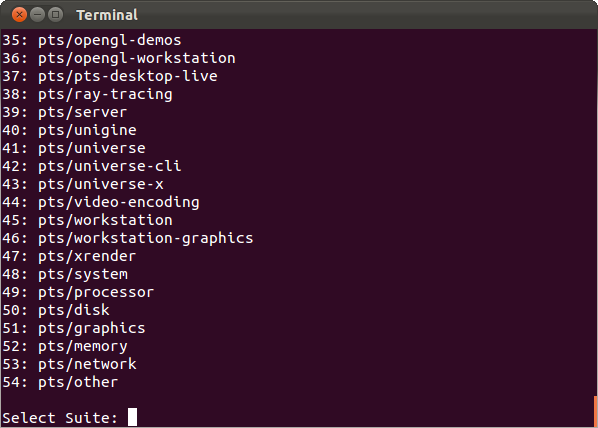This screenshot has height=428, width=598.
Task: Click the terminal scrollbar handle
Action: point(595,411)
